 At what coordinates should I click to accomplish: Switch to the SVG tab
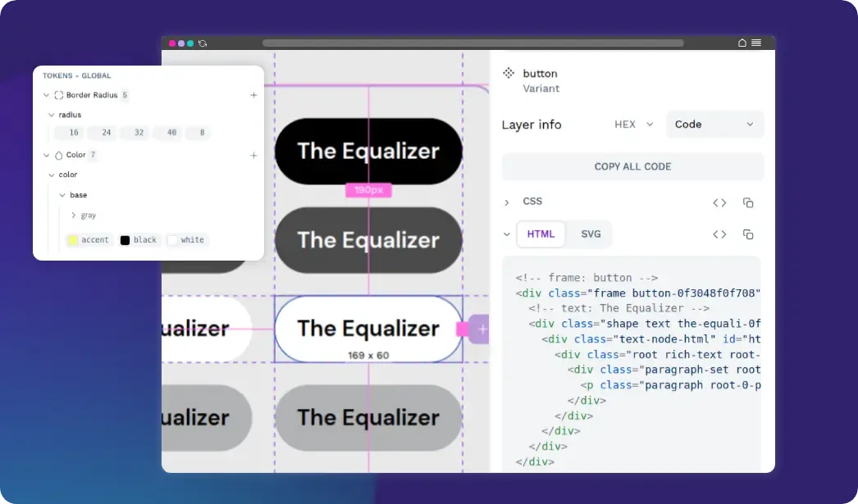pos(591,234)
